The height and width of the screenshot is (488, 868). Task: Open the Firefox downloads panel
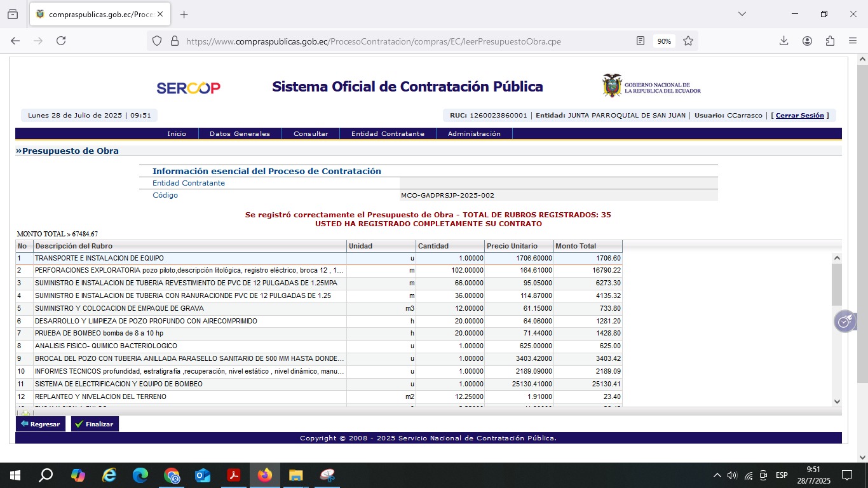[783, 41]
